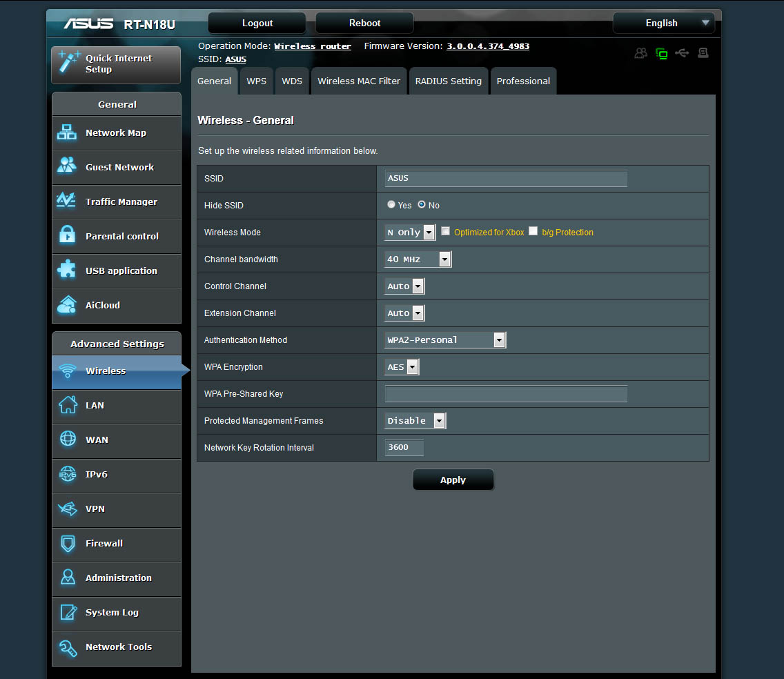Open the Channel bandwidth dropdown
The width and height of the screenshot is (784, 679).
418,259
